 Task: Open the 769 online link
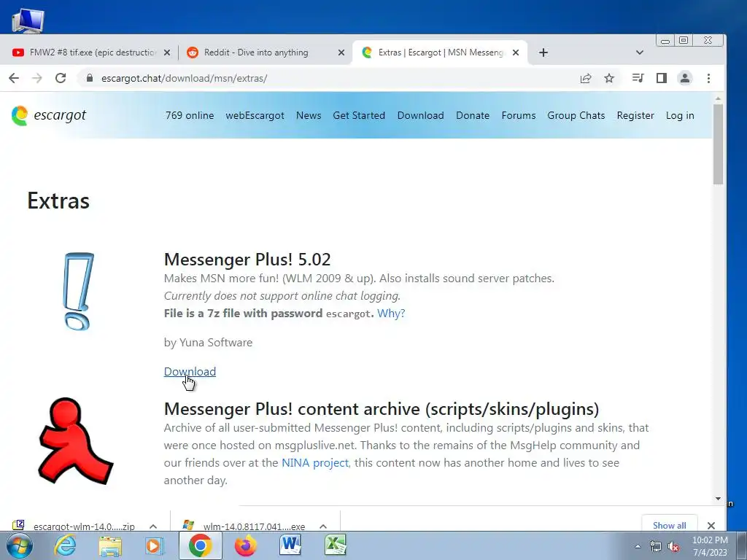pos(190,115)
